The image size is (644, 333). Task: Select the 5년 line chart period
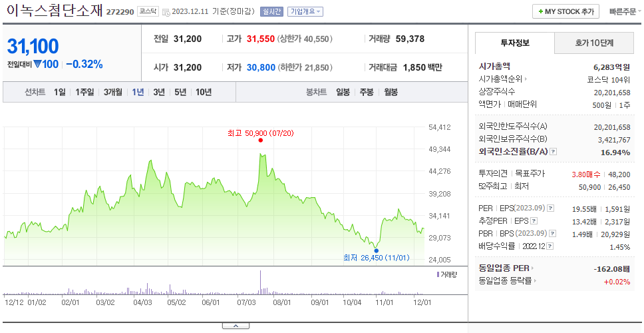(x=180, y=92)
